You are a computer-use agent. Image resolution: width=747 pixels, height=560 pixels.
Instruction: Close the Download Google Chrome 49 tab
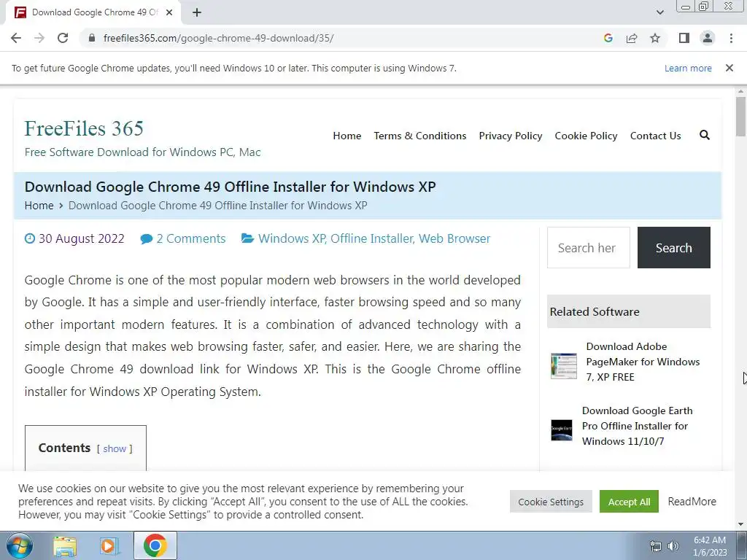click(169, 12)
